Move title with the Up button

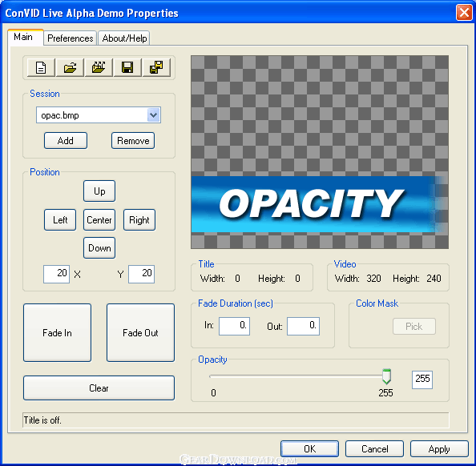click(99, 191)
